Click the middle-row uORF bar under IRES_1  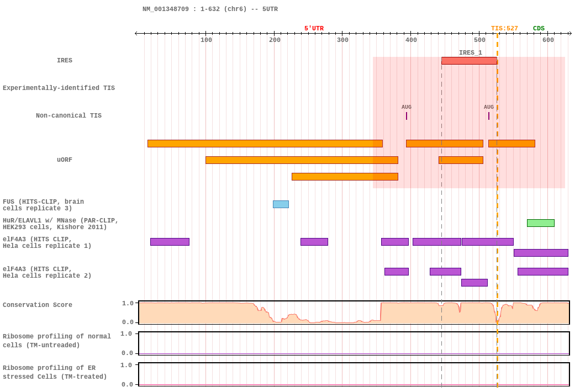(461, 160)
